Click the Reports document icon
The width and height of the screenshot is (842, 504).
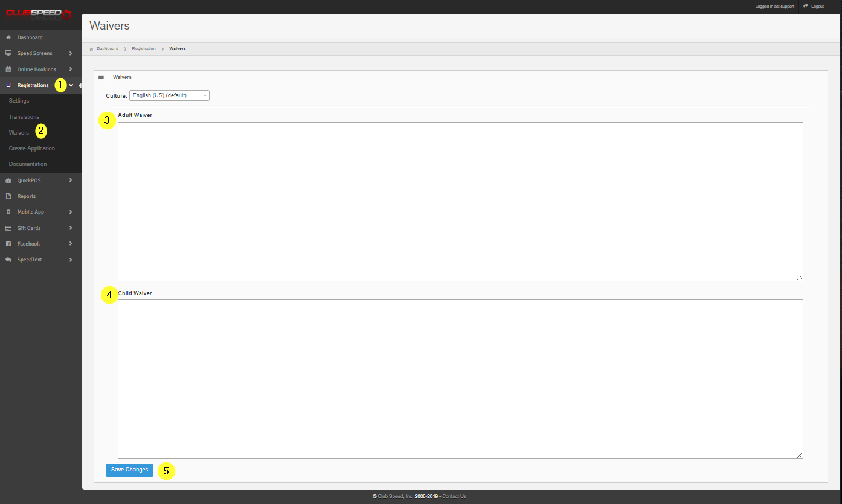[x=8, y=196]
